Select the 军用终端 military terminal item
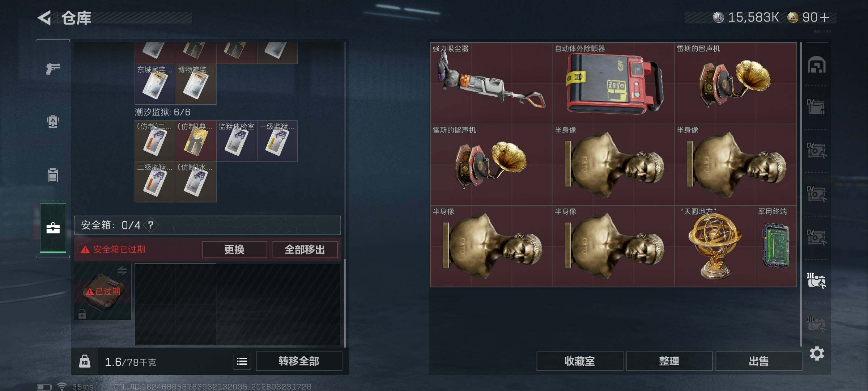The image size is (868, 391). [776, 246]
